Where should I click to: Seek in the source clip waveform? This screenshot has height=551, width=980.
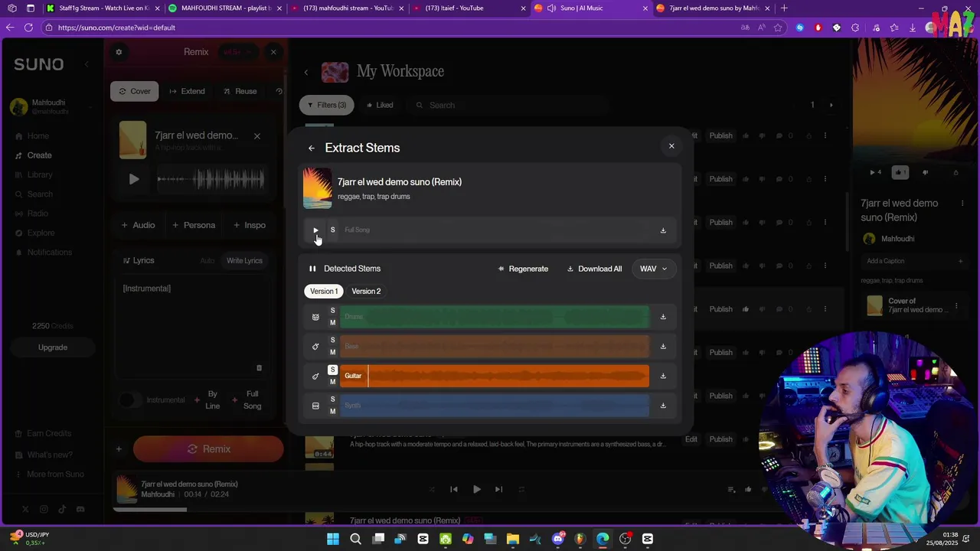coord(211,180)
